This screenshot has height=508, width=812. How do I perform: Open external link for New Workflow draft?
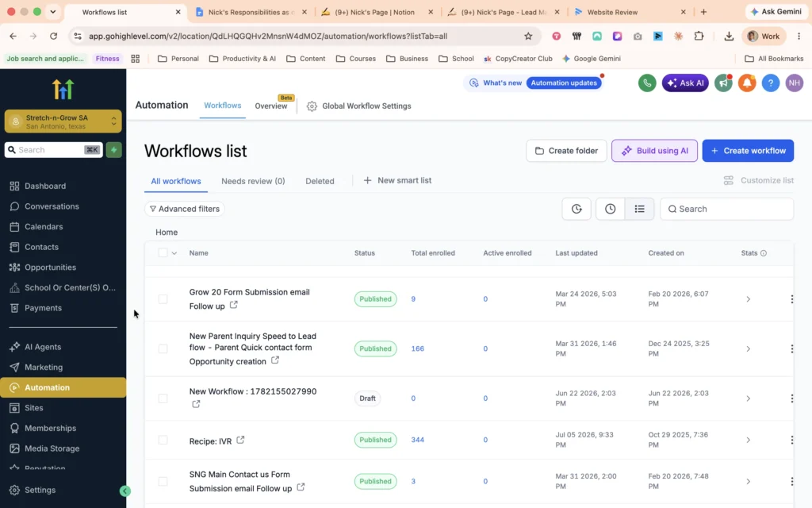tap(196, 404)
